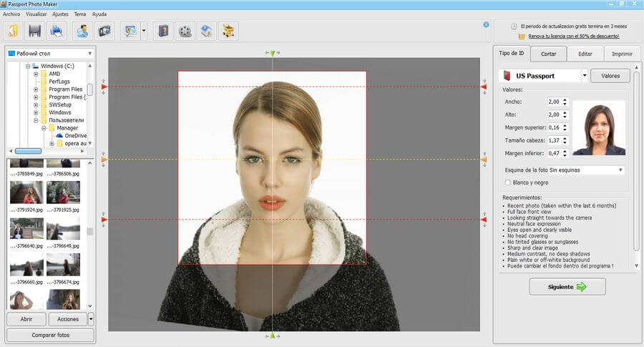This screenshot has width=644, height=347.
Task: Open the customer profile person icon
Action: click(82, 31)
